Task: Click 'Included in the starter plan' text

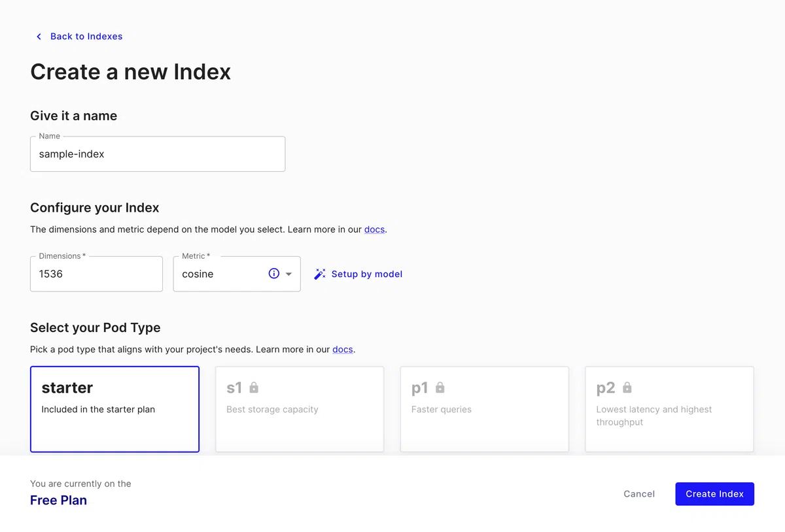Action: pos(98,409)
